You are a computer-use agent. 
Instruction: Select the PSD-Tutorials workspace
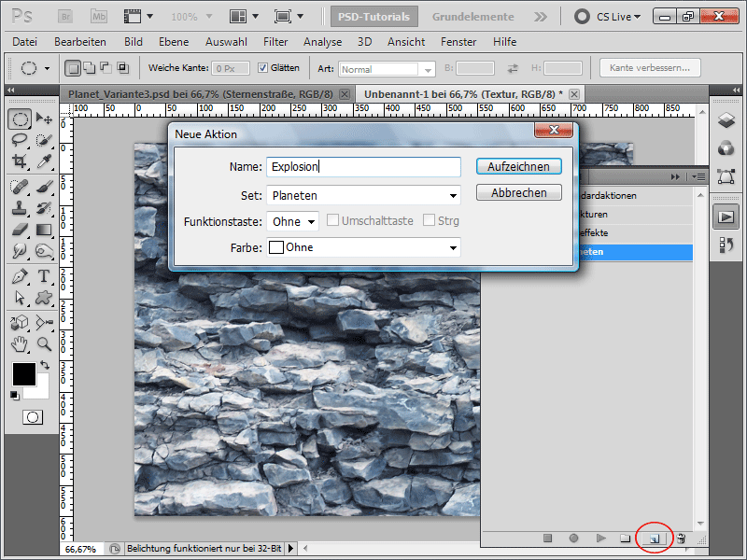374,17
